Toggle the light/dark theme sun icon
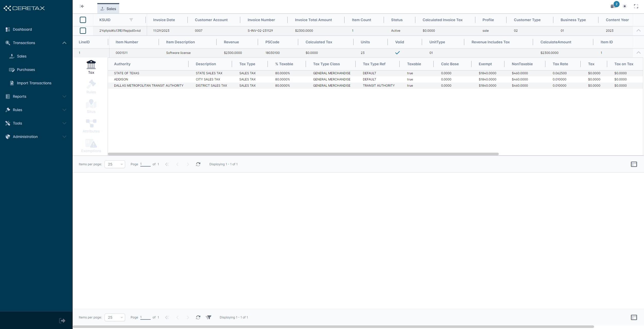644x329 pixels. click(625, 6)
